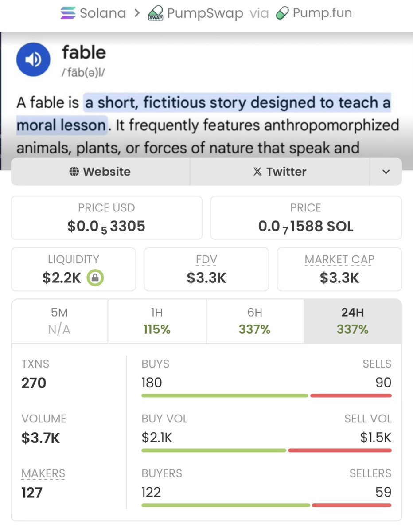This screenshot has height=532, width=413.
Task: Click the PRICE in SOL box
Action: pos(306,218)
